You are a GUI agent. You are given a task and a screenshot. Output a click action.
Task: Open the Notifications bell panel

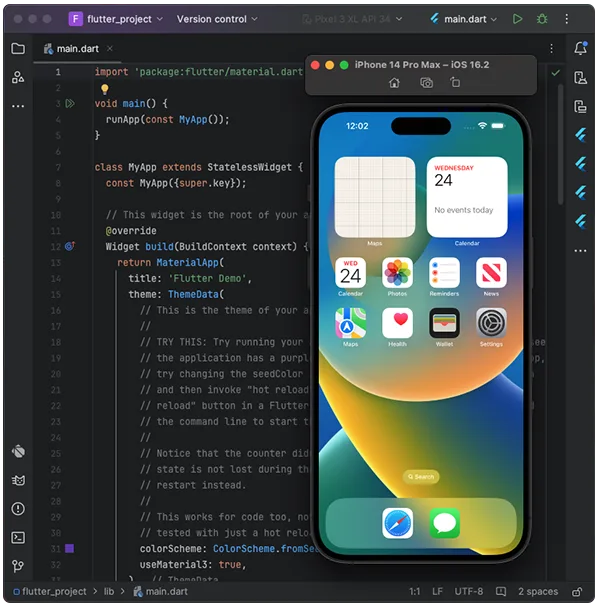click(x=580, y=48)
